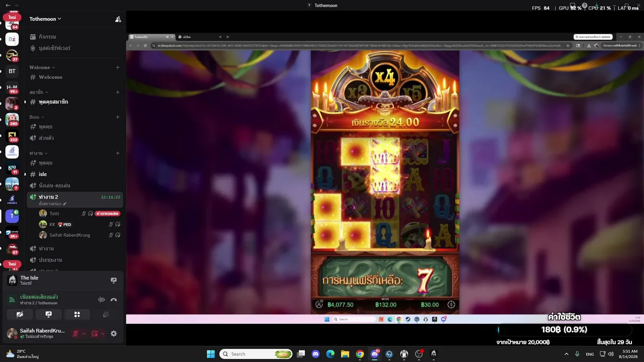Collapse the ทำงาน category

click(x=38, y=153)
